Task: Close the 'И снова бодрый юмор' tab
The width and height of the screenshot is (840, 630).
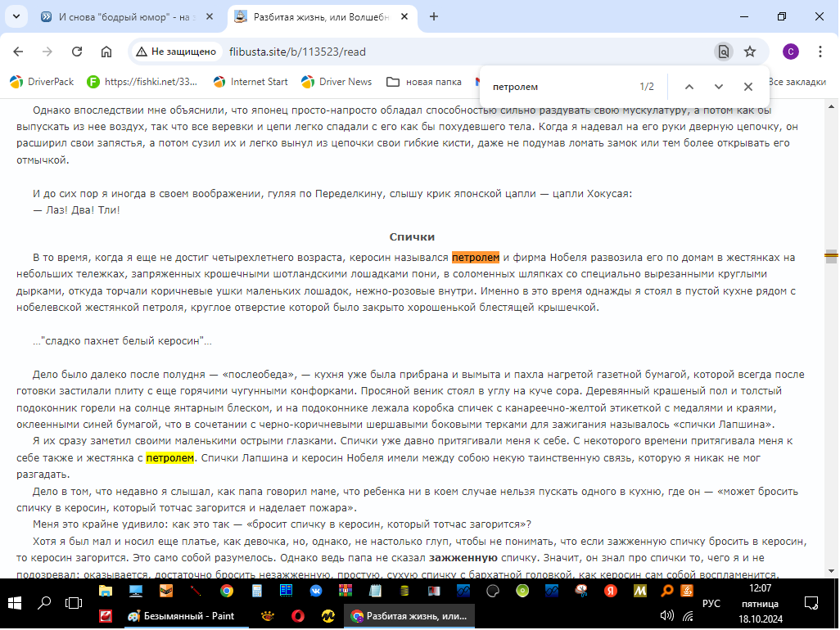Action: click(210, 17)
